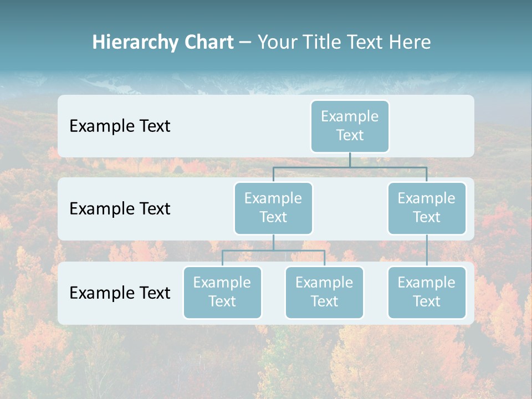Click the leftmost box in the bottom level
This screenshot has height=399, width=532.
[x=222, y=293]
